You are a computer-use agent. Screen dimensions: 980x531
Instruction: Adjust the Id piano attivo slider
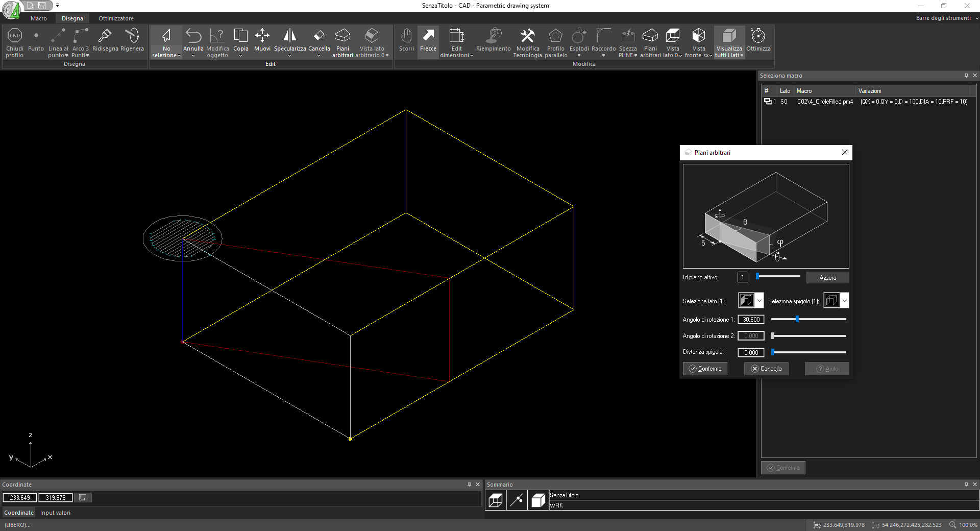point(778,276)
